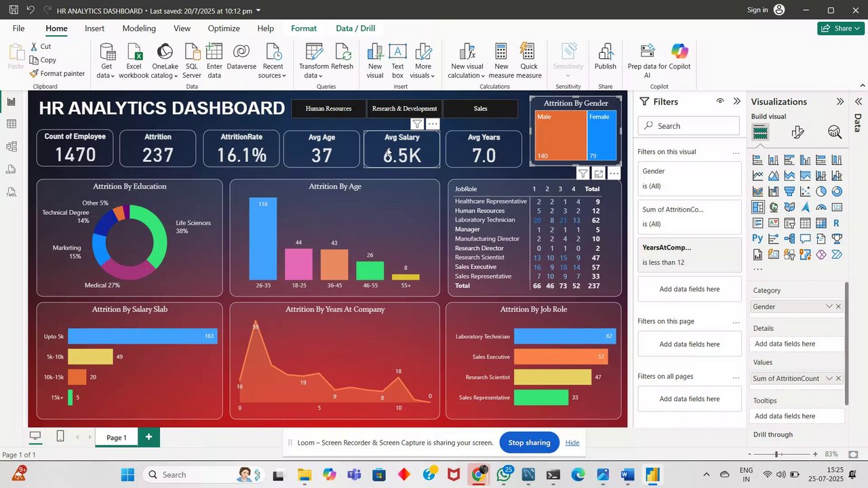Open the Insert ribbon tab
The width and height of the screenshot is (868, 488).
coord(94,28)
